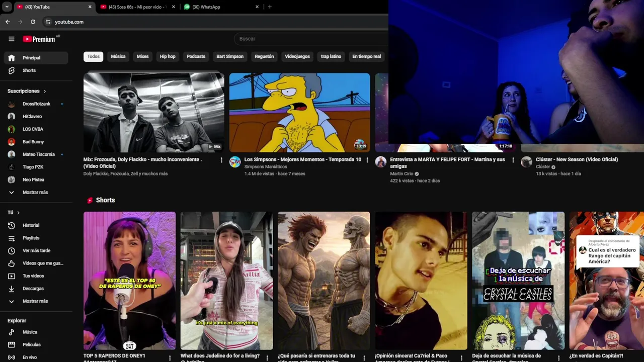Select the first (43) YouTube tab
This screenshot has height=362, width=644.
(x=54, y=7)
